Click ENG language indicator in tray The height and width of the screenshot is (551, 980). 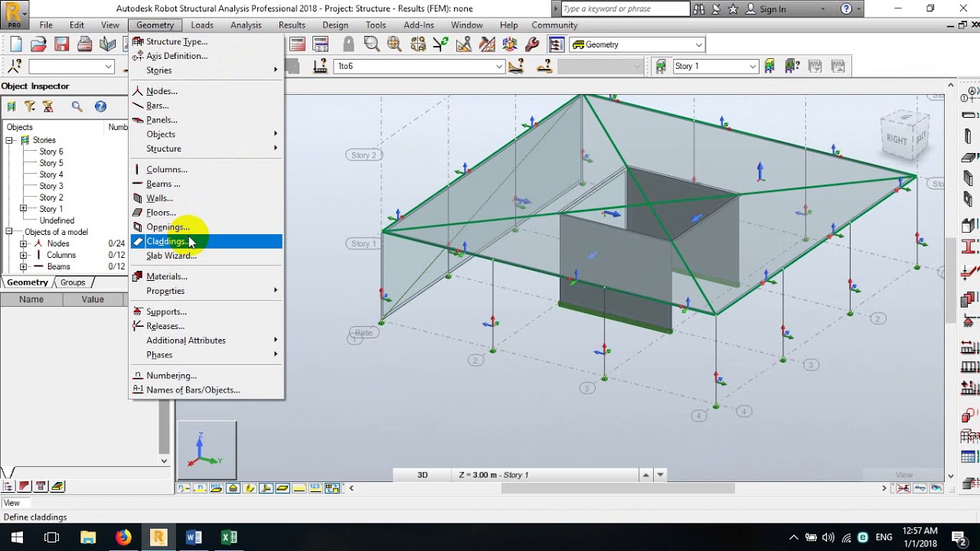(884, 537)
